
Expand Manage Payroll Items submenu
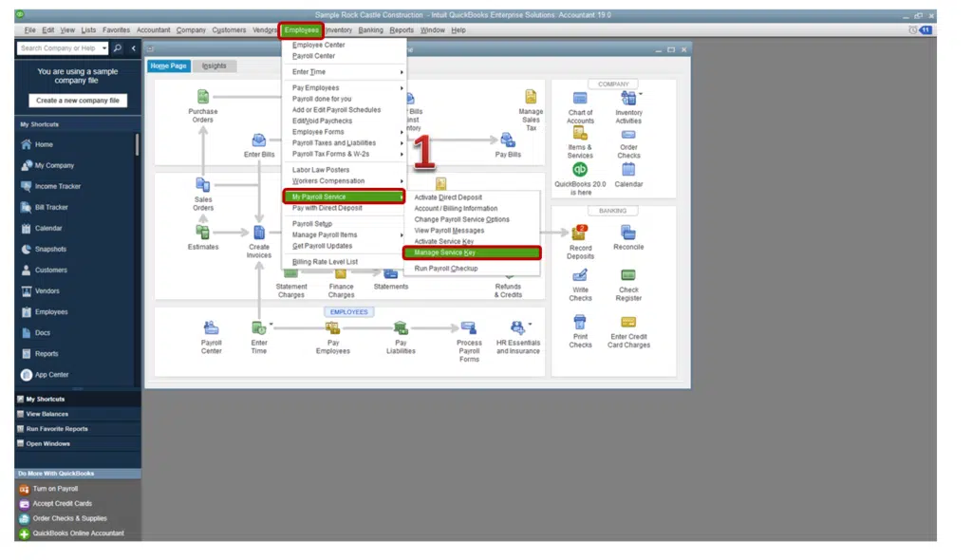pos(402,235)
